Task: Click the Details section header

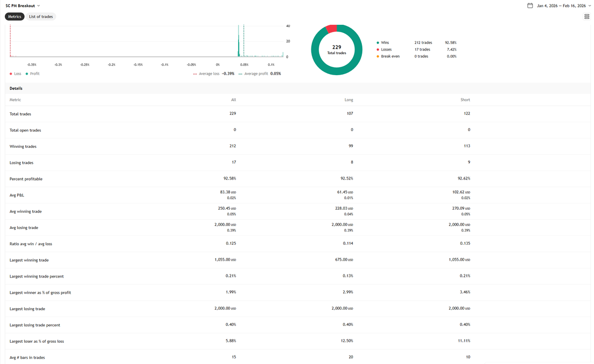Action: coord(16,89)
